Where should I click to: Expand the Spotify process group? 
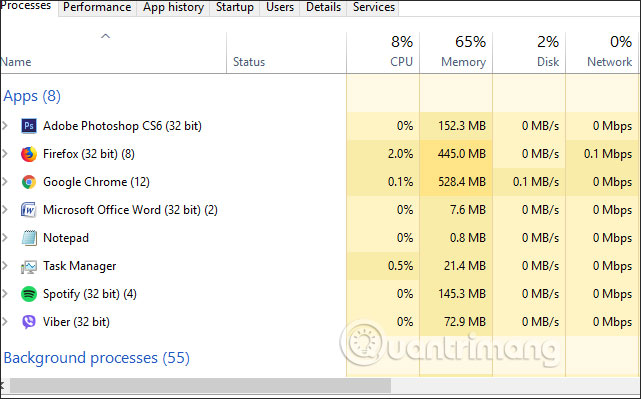(5, 294)
